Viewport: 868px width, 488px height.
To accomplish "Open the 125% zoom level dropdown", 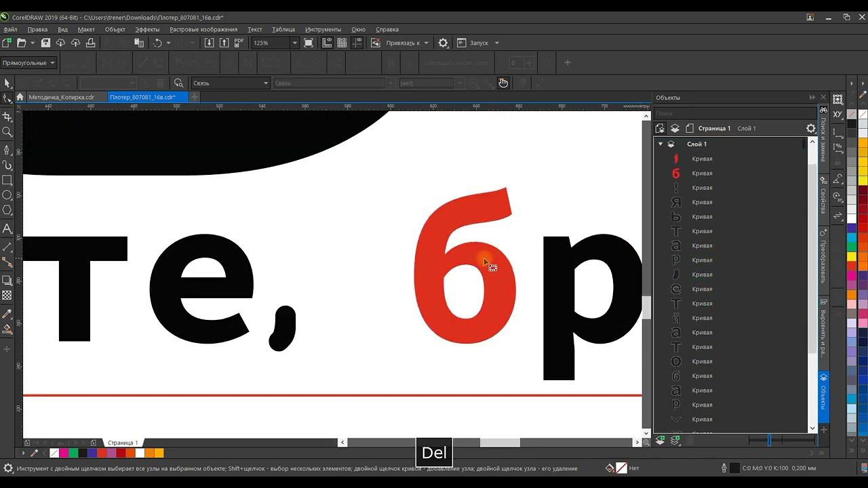I will 294,43.
